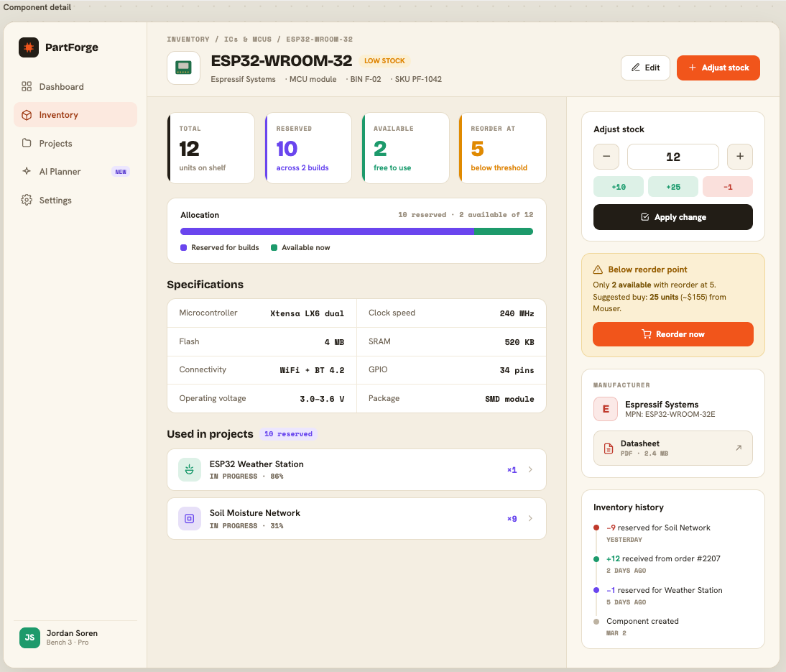
Task: Click the Total units stat card
Action: 211,148
